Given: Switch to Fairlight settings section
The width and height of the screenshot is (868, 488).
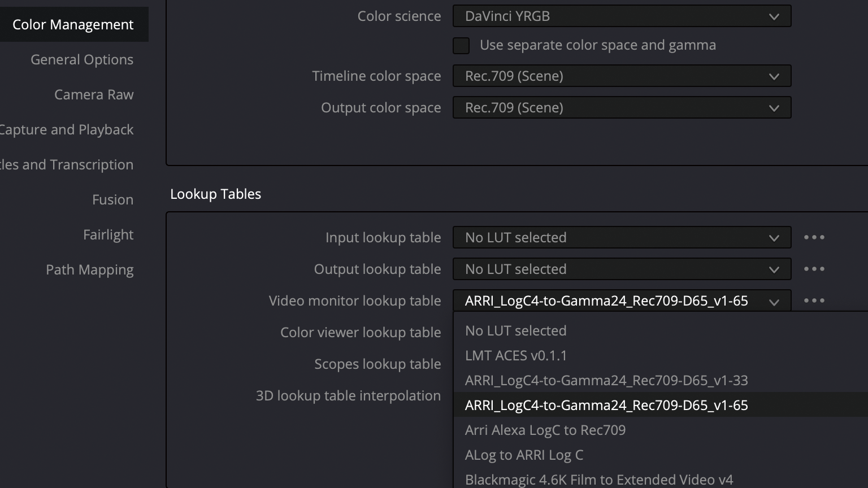Looking at the screenshot, I should 108,235.
